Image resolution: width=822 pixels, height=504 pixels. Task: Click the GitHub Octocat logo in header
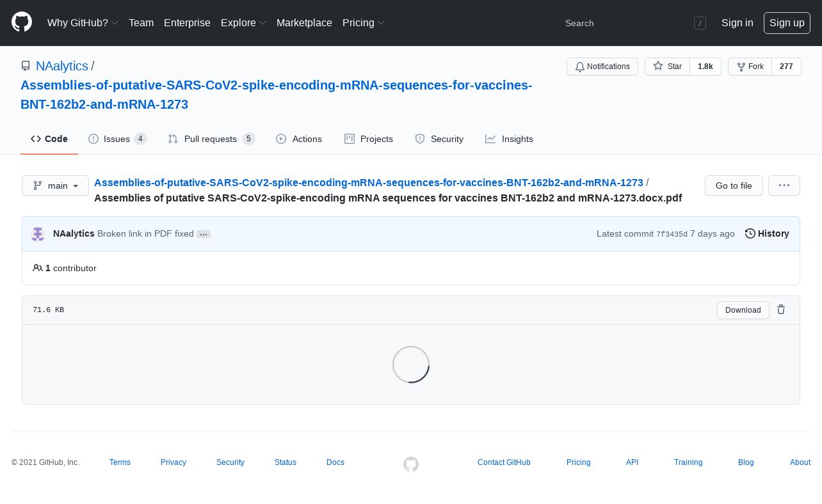[22, 22]
